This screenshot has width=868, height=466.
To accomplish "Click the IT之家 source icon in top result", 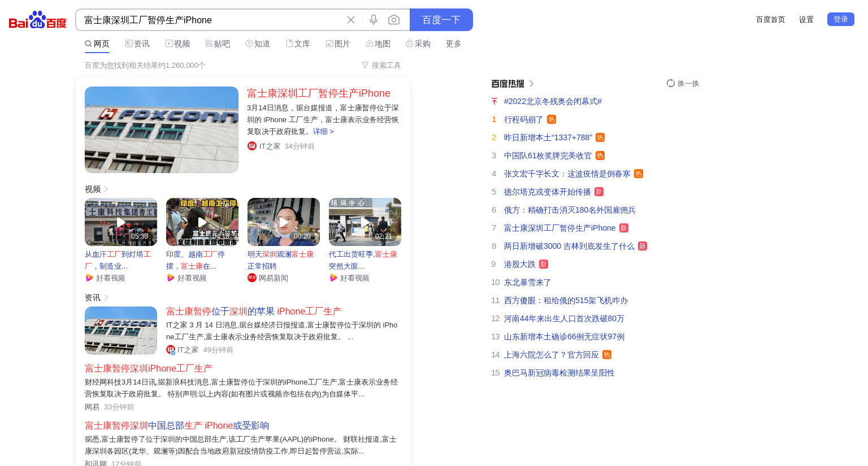I will pyautogui.click(x=252, y=146).
